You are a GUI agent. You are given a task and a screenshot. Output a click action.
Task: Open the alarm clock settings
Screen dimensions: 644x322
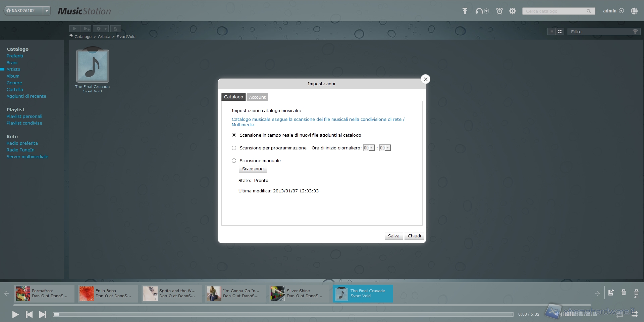[499, 11]
